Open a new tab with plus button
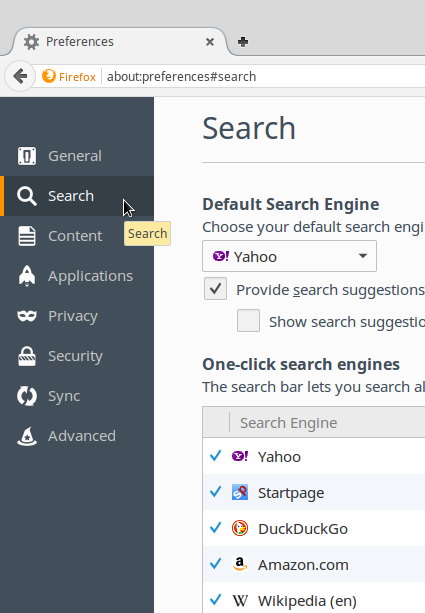 click(x=243, y=42)
